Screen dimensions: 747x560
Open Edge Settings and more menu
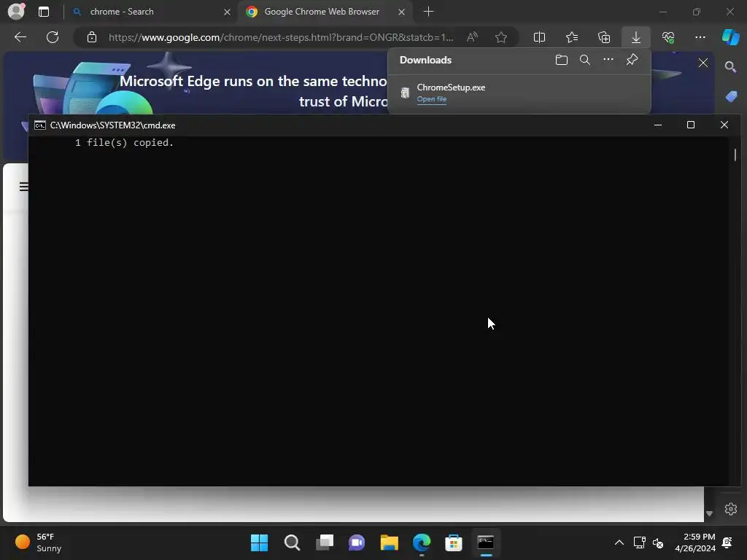click(700, 37)
